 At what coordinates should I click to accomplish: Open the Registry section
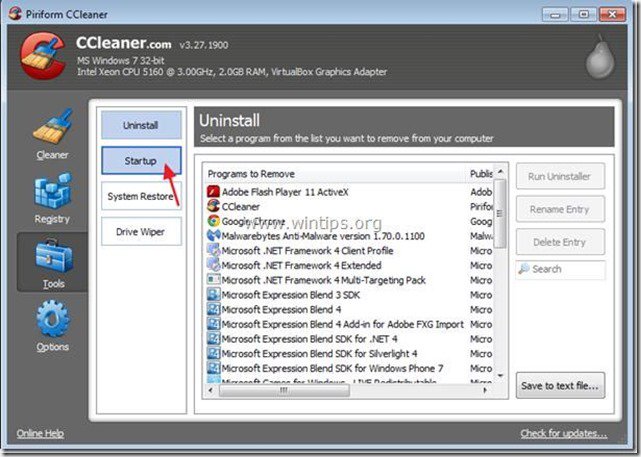coord(52,198)
